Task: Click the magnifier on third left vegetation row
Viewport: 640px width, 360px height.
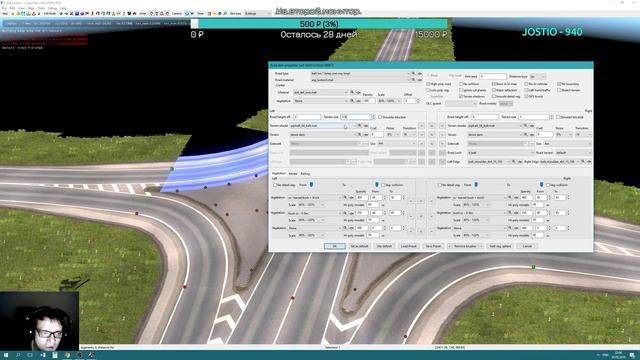Action: coord(345,228)
